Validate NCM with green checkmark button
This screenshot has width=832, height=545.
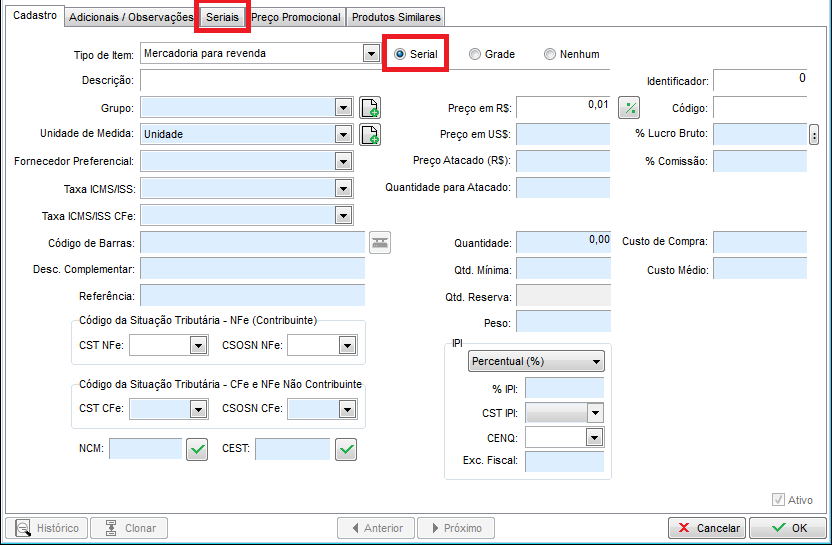click(x=197, y=449)
